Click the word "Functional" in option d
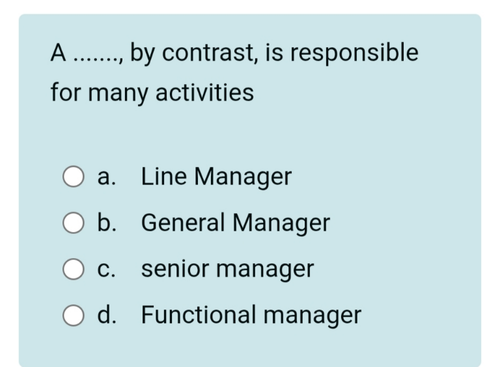This screenshot has height=367, width=500. point(199,314)
